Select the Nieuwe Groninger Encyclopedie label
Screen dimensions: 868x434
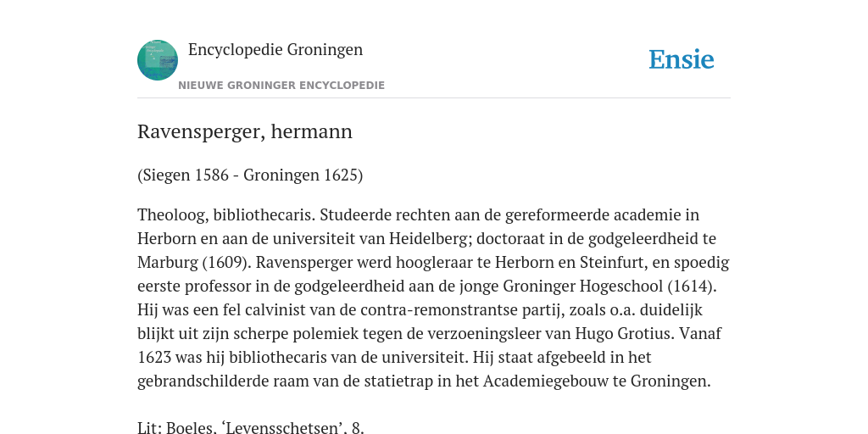click(281, 86)
